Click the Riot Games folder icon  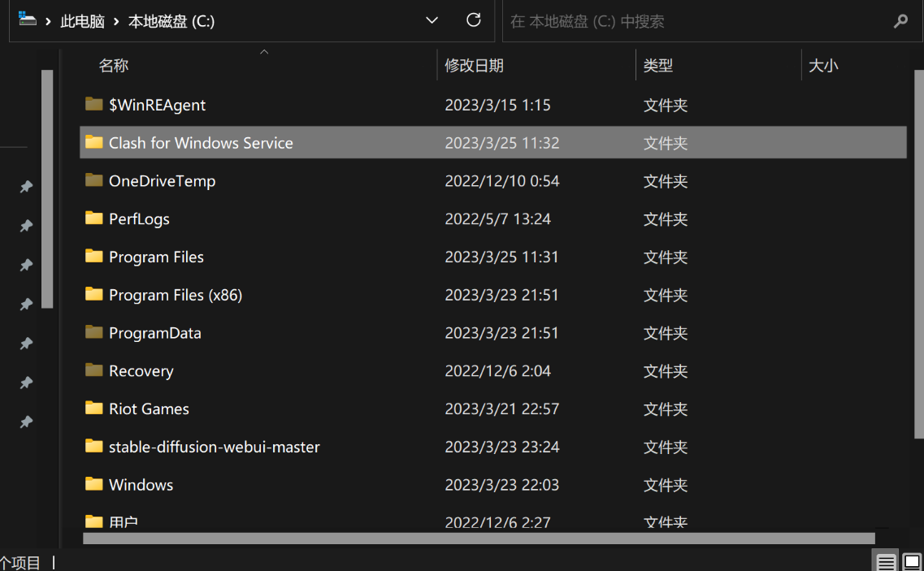[x=94, y=409]
